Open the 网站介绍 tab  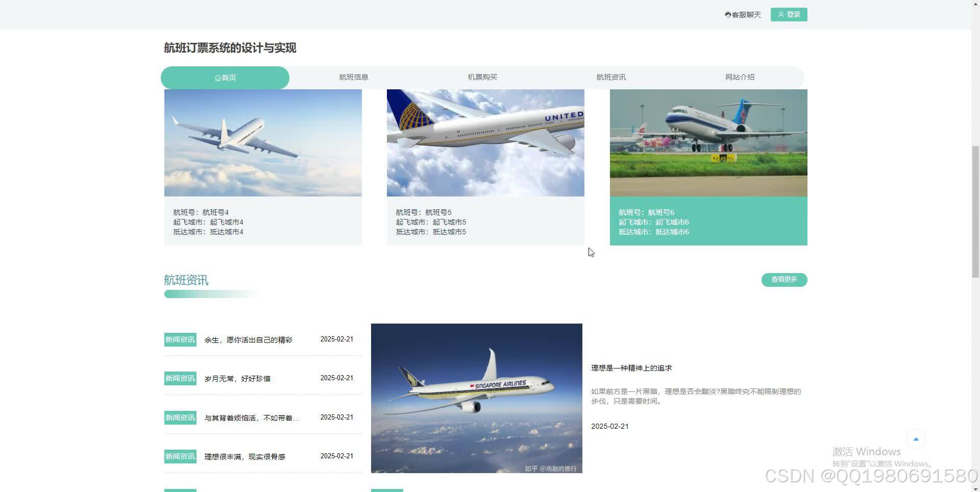pyautogui.click(x=740, y=77)
